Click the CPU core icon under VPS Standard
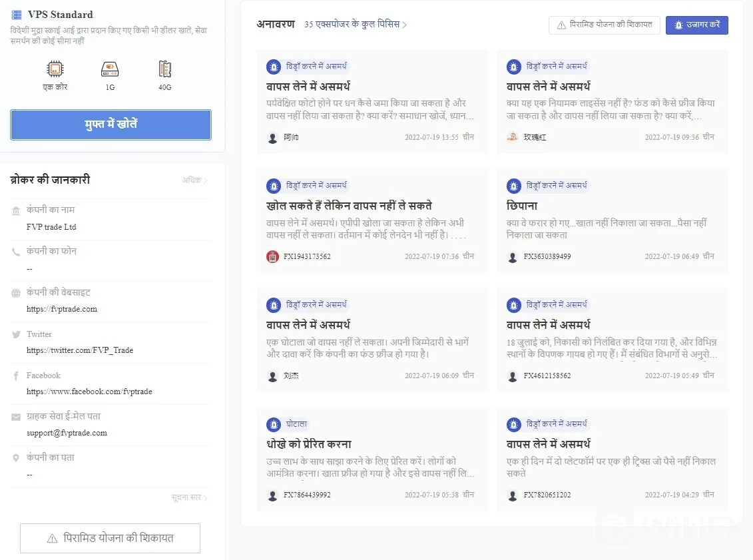The height and width of the screenshot is (560, 753). (x=55, y=69)
